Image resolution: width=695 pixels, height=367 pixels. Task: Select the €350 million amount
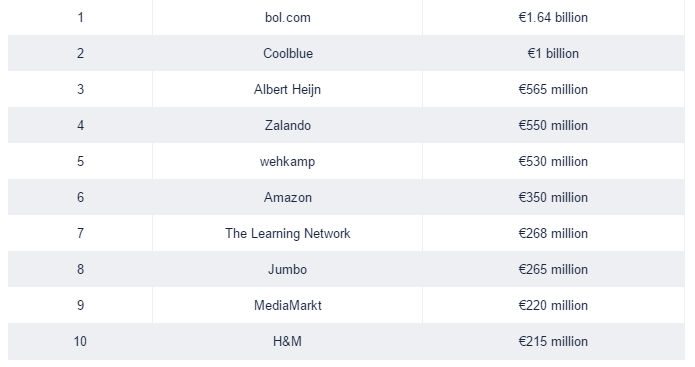[x=553, y=197]
